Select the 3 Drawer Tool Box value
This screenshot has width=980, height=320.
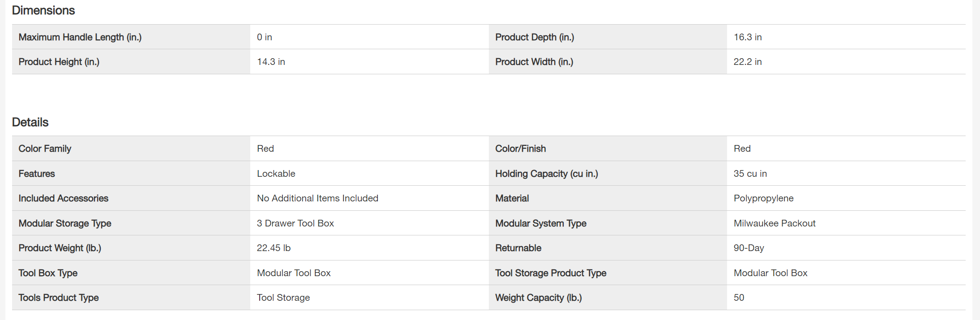295,223
